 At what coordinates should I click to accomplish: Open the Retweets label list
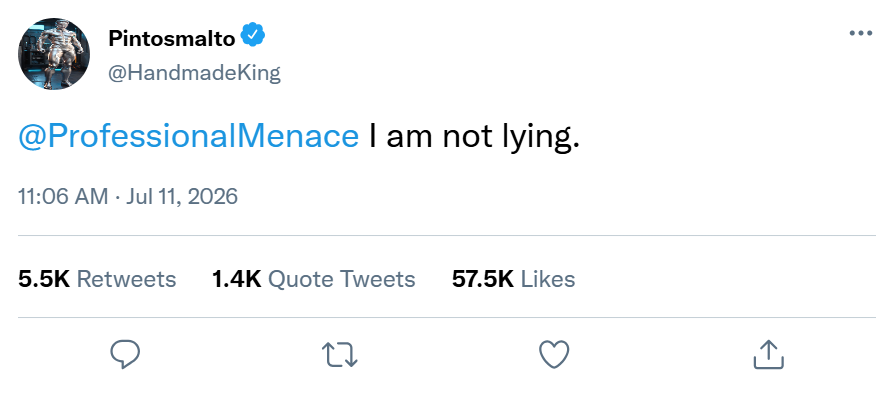[127, 279]
